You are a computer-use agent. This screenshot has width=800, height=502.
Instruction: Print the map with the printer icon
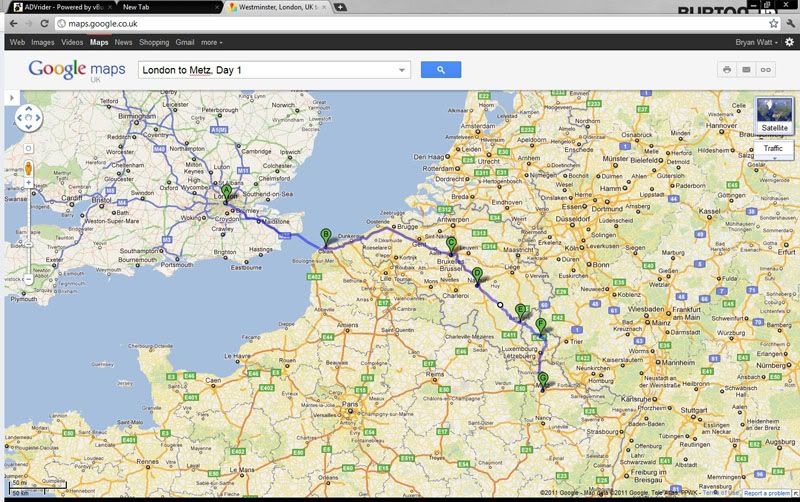pos(727,70)
